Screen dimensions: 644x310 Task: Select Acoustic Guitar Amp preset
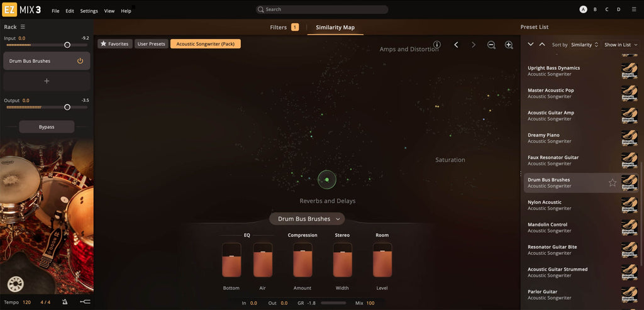pos(582,116)
